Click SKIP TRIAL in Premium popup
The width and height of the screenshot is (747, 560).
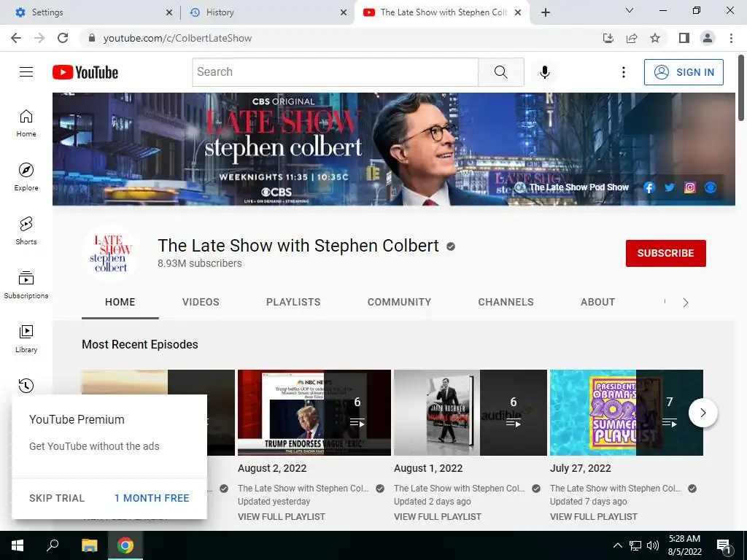(57, 498)
